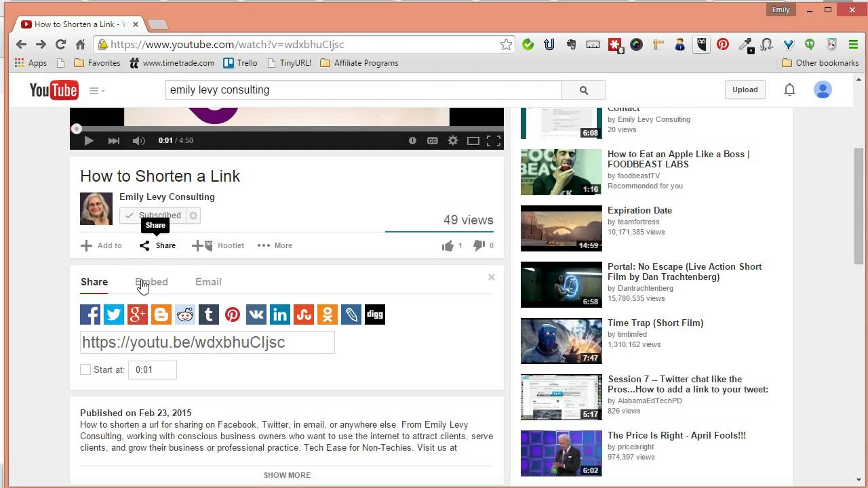Select the Share tab
This screenshot has height=488, width=868.
[94, 282]
